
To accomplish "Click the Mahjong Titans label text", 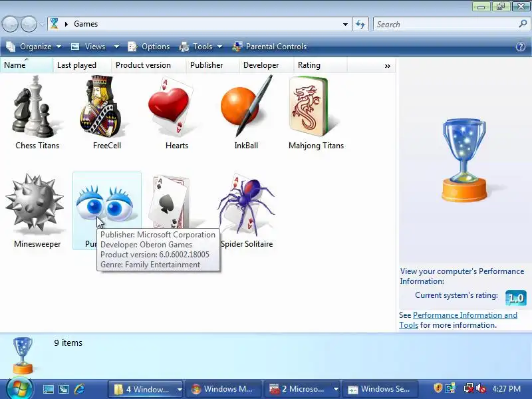I will 316,146.
